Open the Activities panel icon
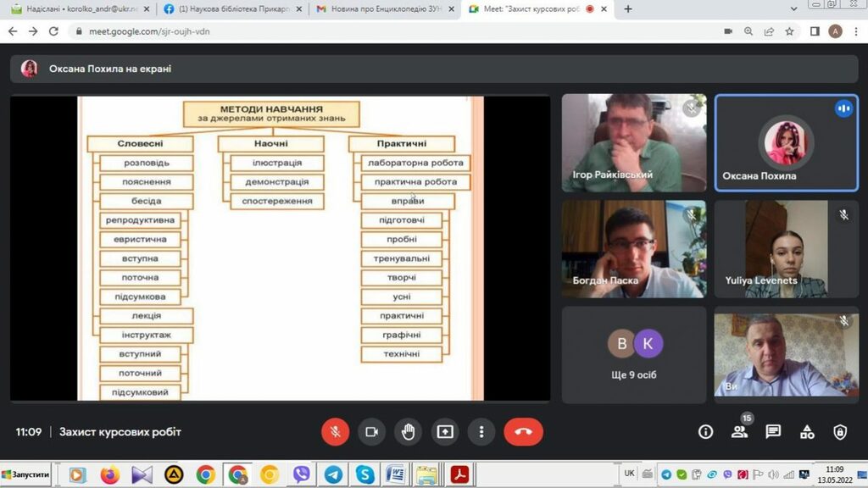 (806, 432)
